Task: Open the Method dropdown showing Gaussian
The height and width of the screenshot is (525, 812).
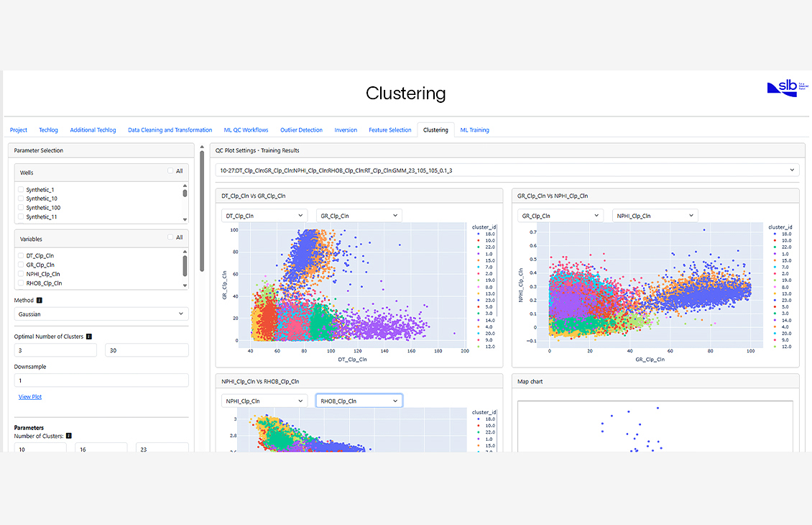Action: tap(101, 314)
